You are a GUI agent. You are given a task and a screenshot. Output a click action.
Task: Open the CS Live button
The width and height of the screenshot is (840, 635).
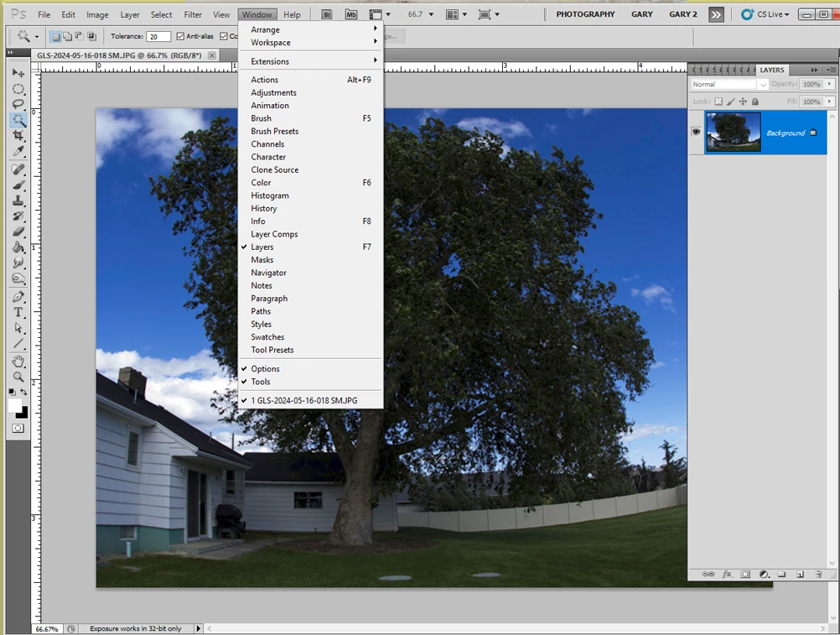pos(765,14)
